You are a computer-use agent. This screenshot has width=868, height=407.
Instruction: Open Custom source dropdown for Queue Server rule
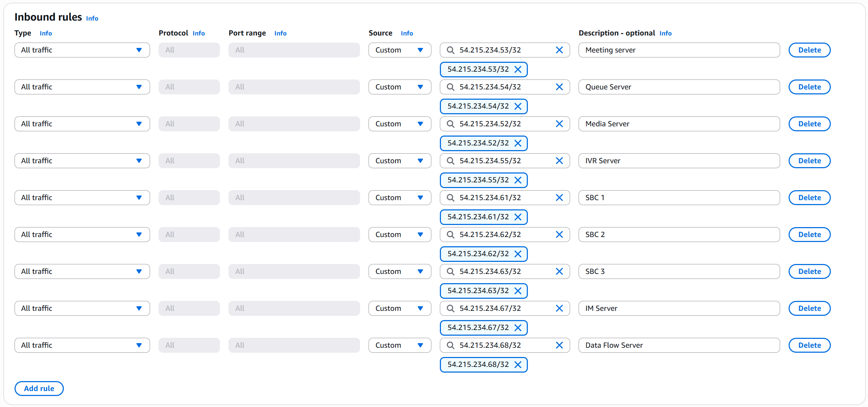[x=399, y=87]
